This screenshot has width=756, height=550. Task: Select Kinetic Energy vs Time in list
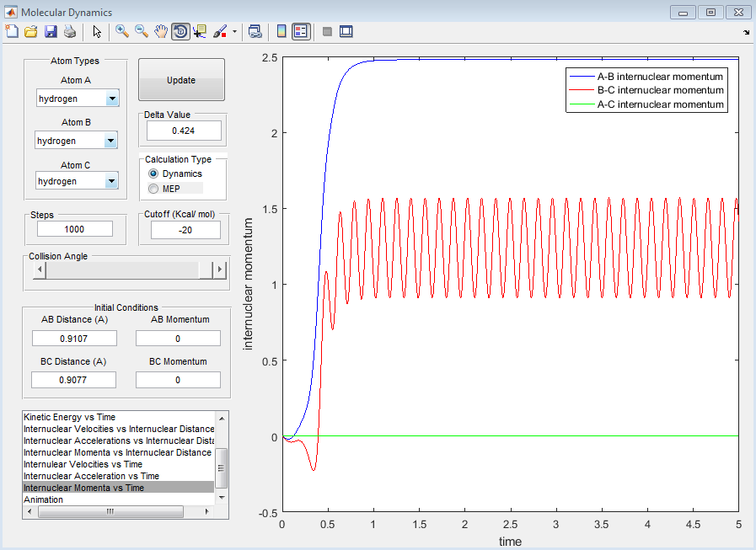(70, 417)
